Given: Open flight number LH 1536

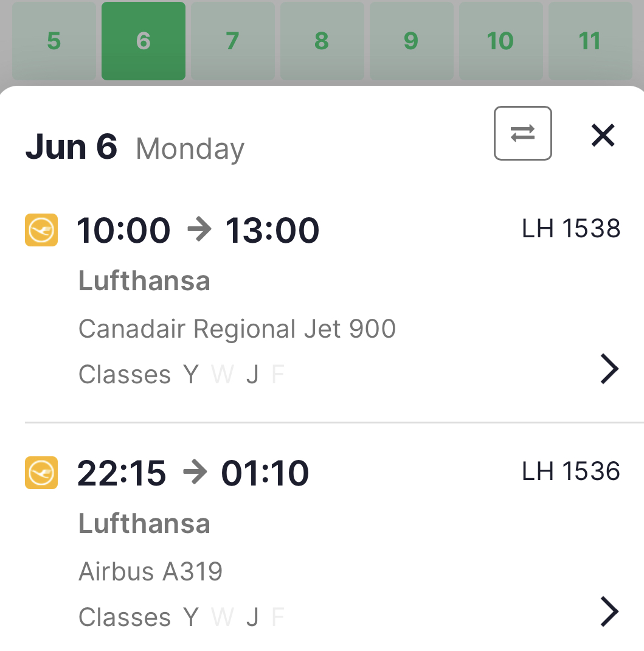Looking at the screenshot, I should tap(570, 472).
